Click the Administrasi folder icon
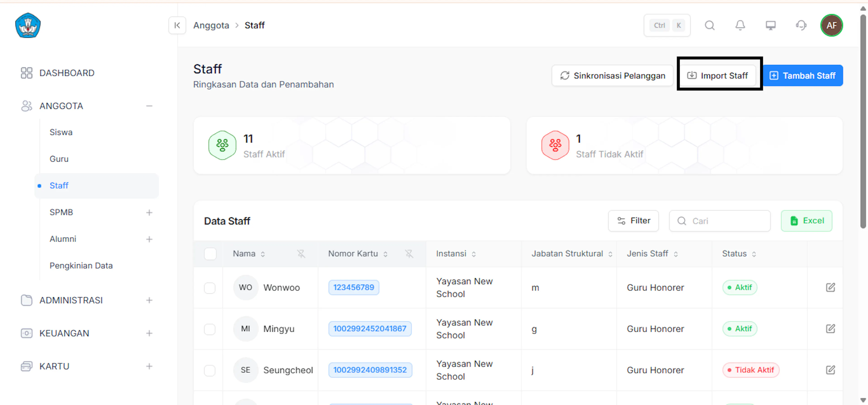 pyautogui.click(x=27, y=300)
